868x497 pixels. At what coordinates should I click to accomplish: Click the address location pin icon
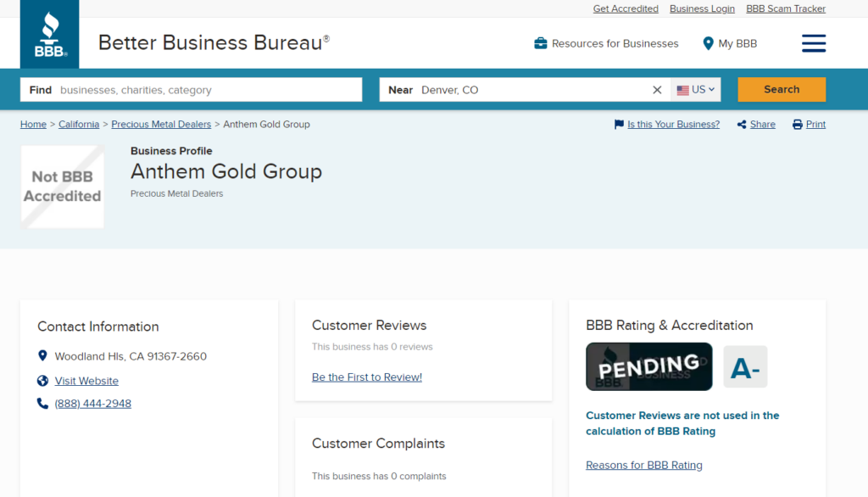[x=42, y=355]
